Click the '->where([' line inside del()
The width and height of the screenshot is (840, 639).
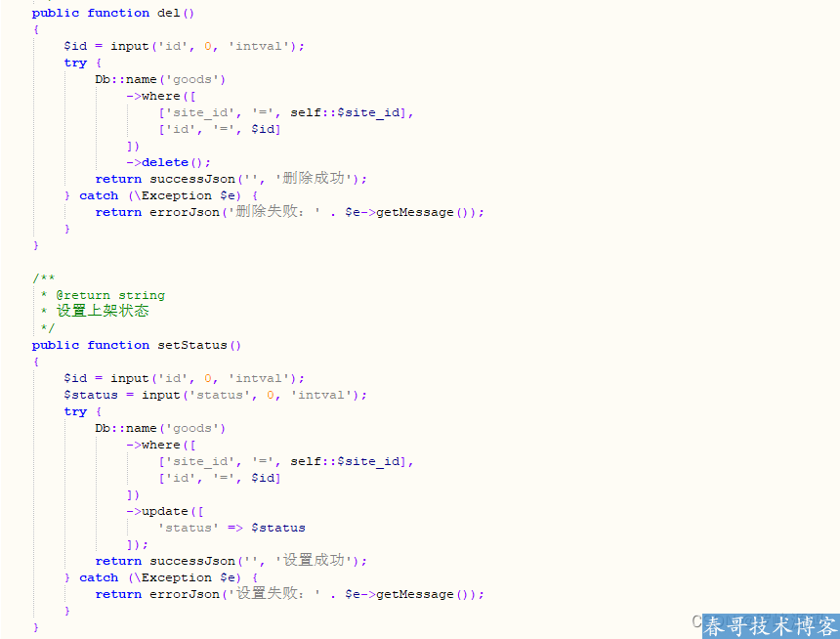[161, 96]
